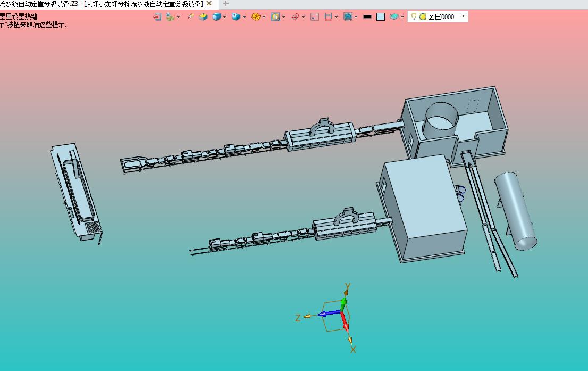The height and width of the screenshot is (371, 588).
Task: Expand the red crosshair dropdown arrow
Action: (x=303, y=17)
